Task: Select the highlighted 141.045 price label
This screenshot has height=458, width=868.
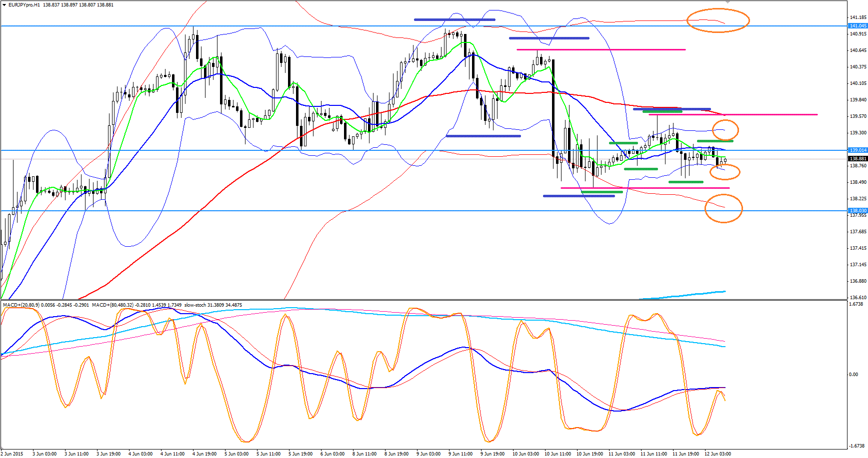Action: click(x=857, y=26)
